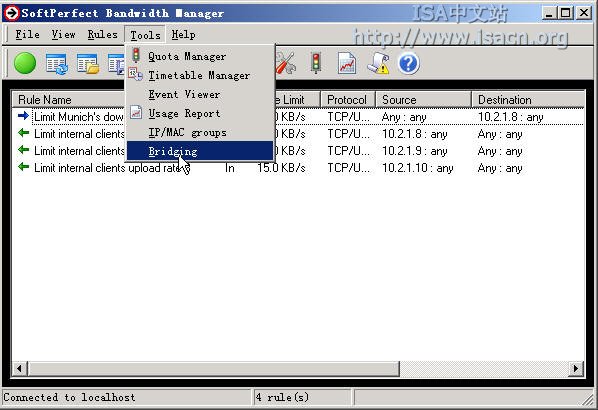Choose Timetable Manager menu entry
This screenshot has height=410, width=598.
200,75
